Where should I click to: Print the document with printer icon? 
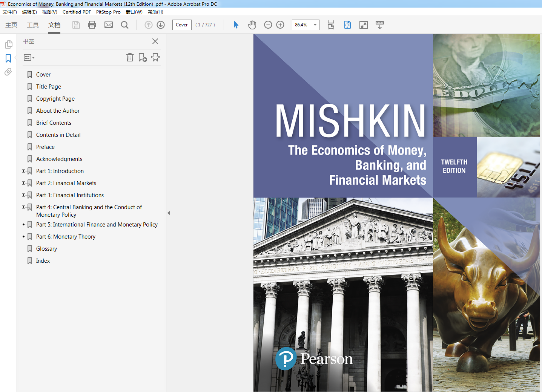tap(92, 25)
